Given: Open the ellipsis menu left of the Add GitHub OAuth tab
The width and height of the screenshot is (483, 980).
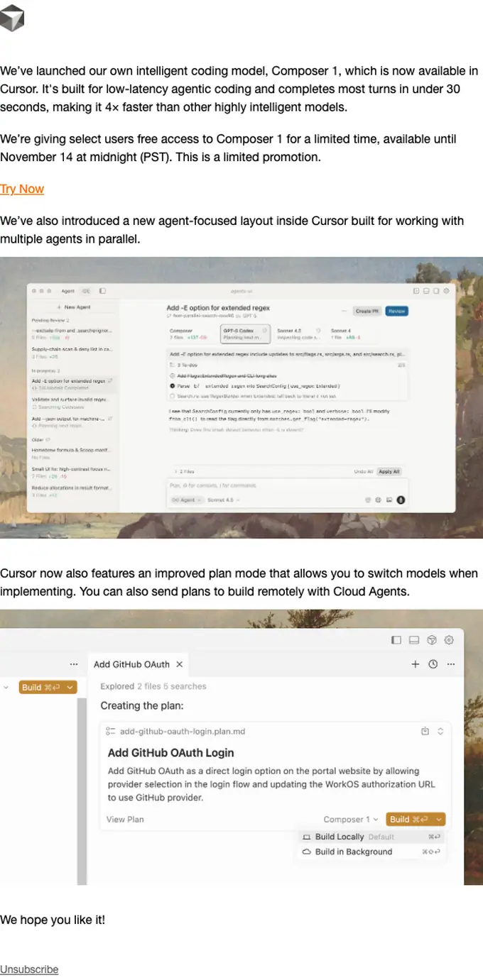Looking at the screenshot, I should 74,664.
